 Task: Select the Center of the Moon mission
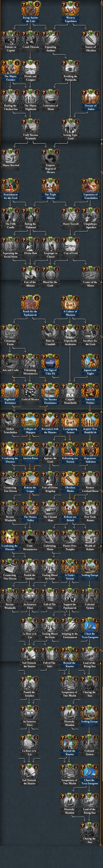(90, 277)
